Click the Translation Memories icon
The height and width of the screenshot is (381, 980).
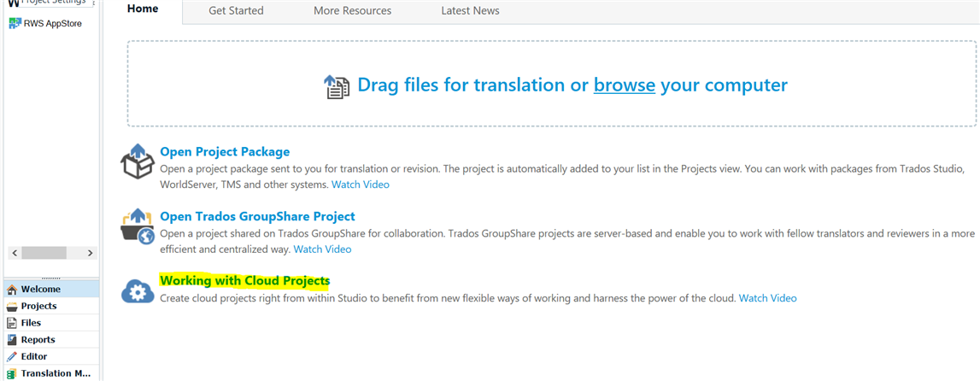pyautogui.click(x=12, y=373)
